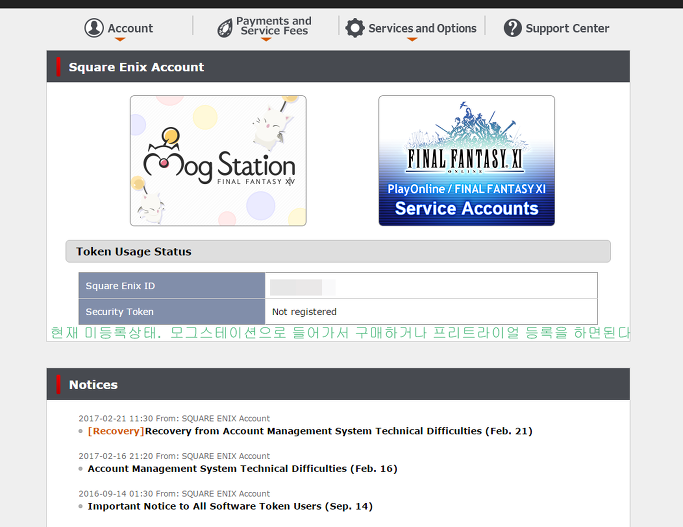
Task: Click the gear icon for Services
Action: click(x=355, y=28)
